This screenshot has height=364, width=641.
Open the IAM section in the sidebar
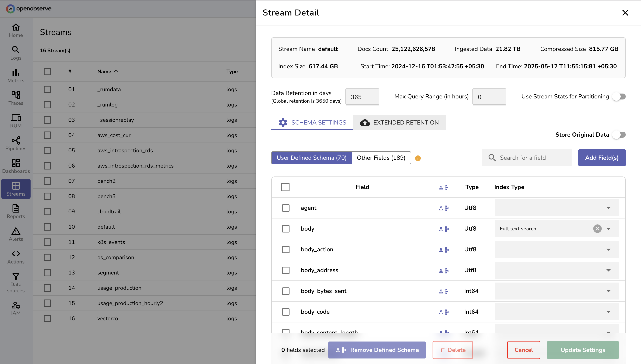[x=15, y=308]
